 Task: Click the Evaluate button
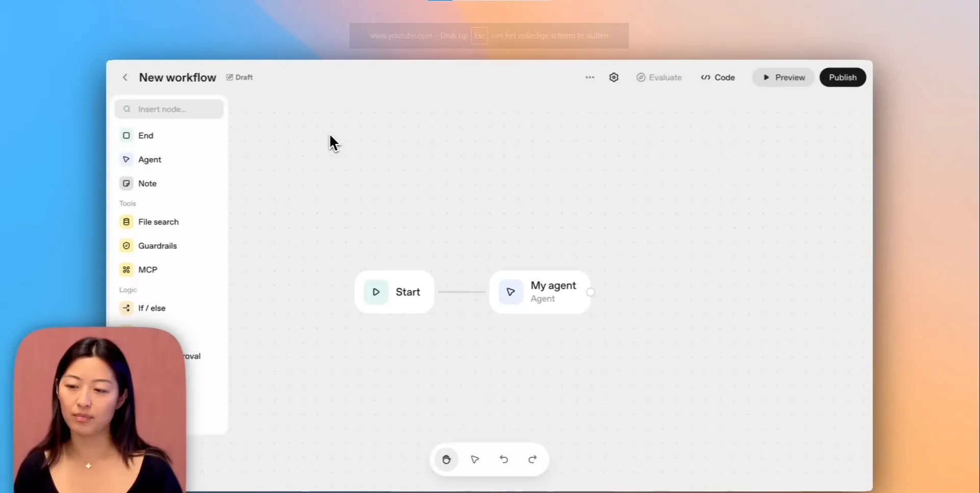tap(659, 78)
